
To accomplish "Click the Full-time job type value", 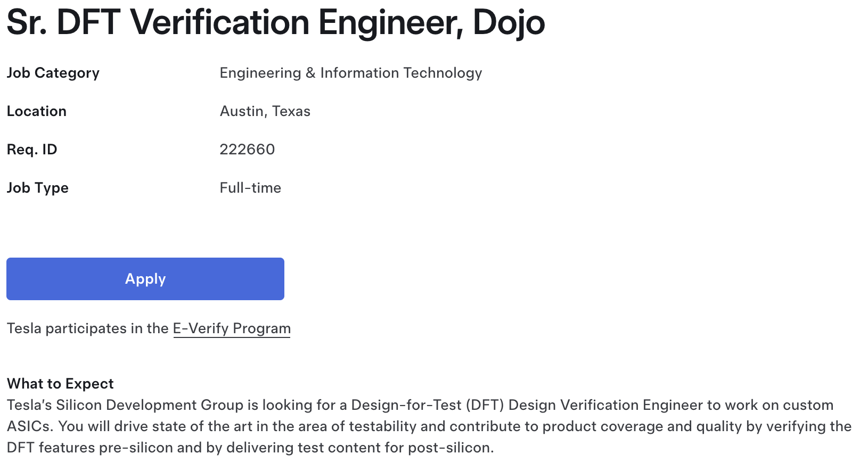I will coord(250,188).
